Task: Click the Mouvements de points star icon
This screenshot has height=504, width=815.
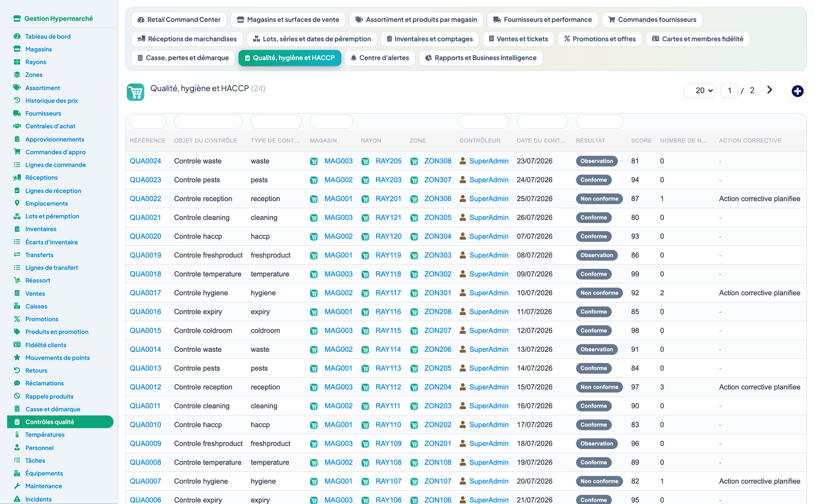Action: pyautogui.click(x=17, y=357)
